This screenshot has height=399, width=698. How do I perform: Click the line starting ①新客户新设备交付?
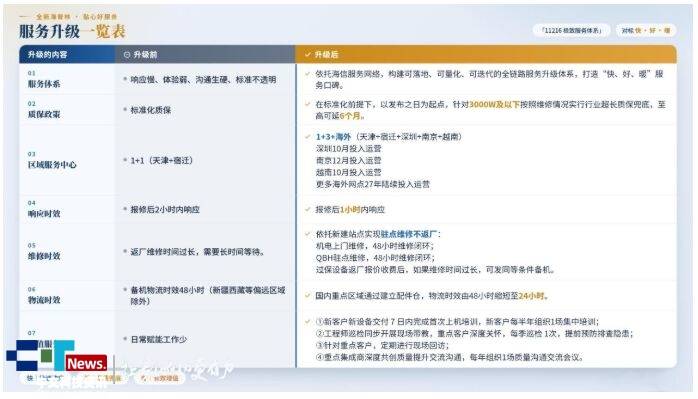click(457, 322)
